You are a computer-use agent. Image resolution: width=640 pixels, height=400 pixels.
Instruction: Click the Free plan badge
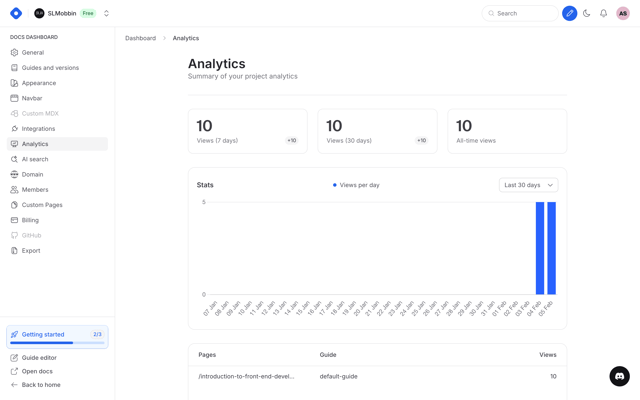tap(88, 13)
